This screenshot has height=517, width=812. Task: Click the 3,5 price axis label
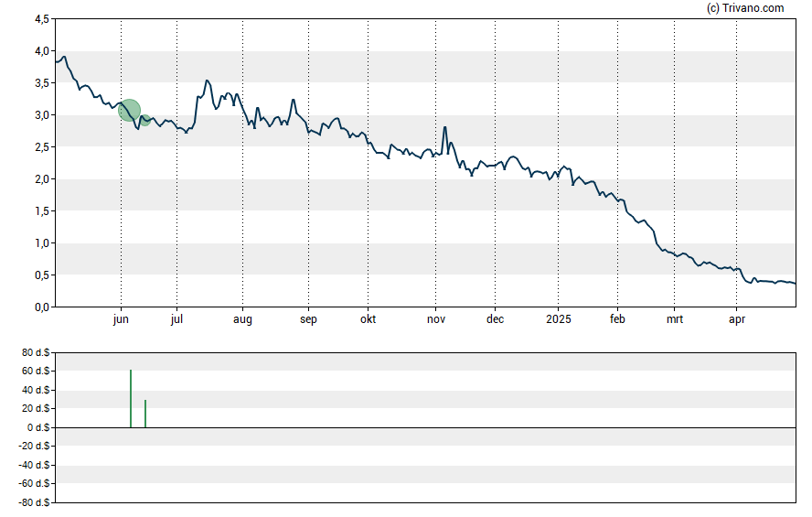coord(42,83)
